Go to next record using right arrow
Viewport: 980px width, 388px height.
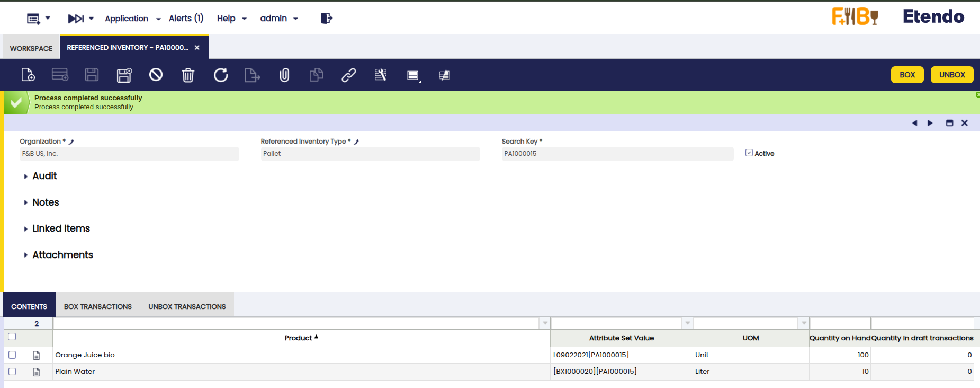click(x=930, y=123)
